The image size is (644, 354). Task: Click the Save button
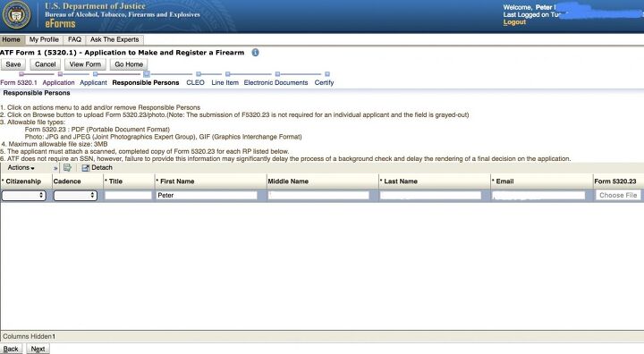13,64
